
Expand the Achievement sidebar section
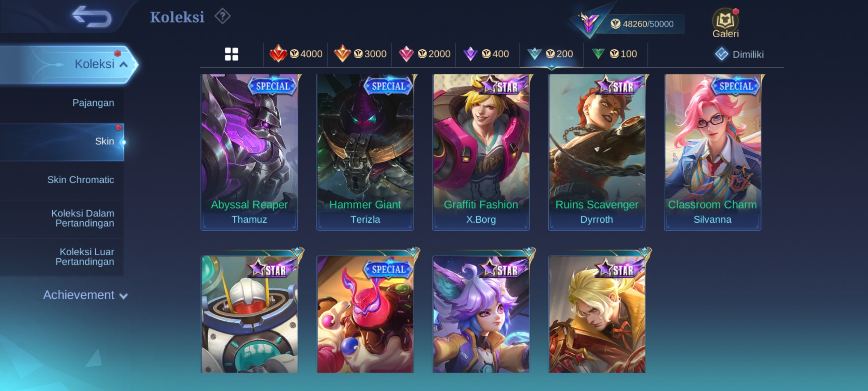85,295
